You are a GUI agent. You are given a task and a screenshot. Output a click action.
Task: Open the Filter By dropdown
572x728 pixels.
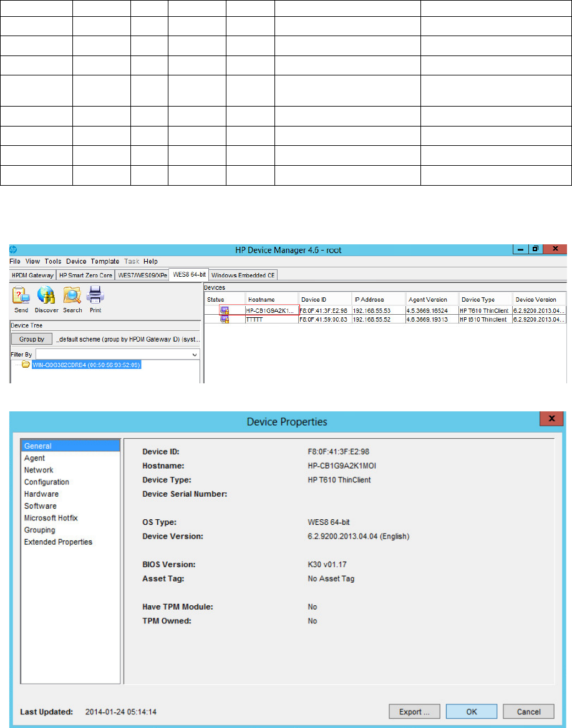(195, 354)
